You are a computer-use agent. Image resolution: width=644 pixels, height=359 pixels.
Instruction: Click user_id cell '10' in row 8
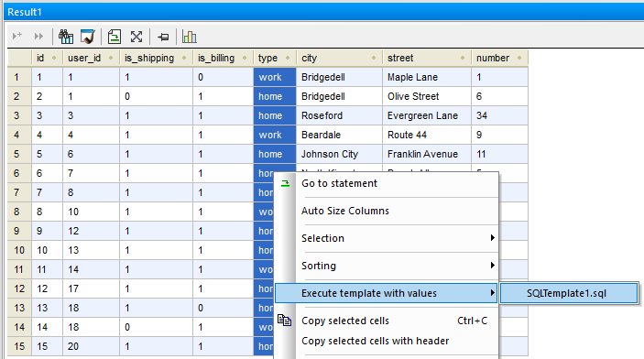[x=92, y=212]
